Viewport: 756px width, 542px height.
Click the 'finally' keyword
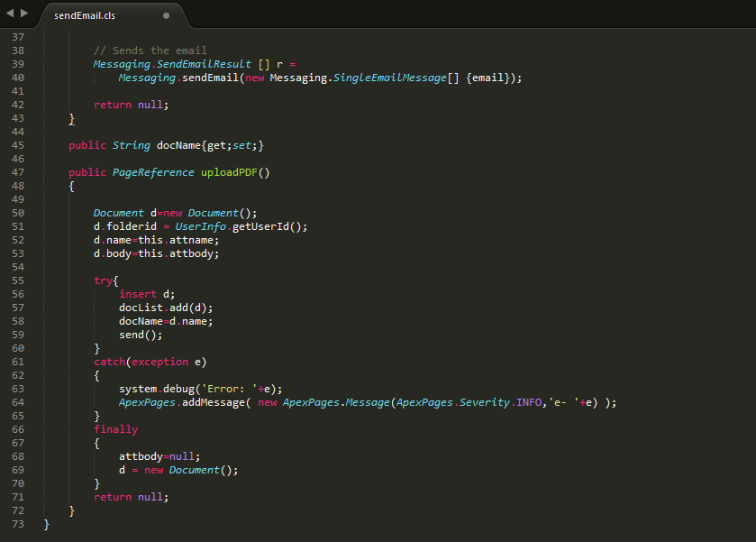(x=115, y=429)
